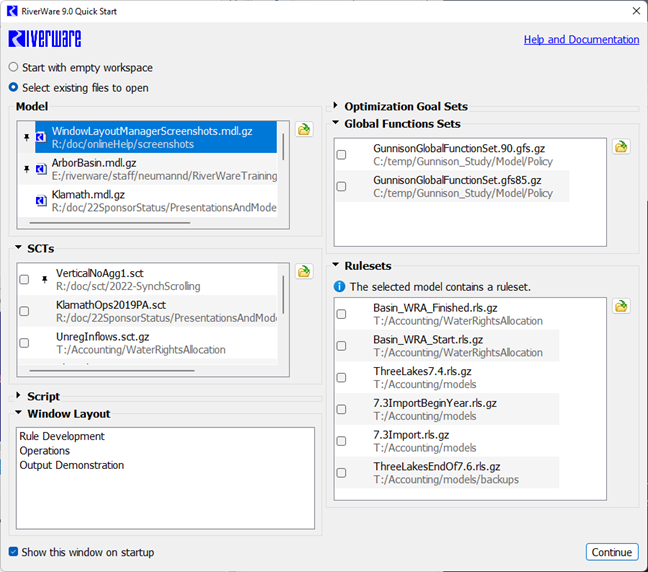
Task: Click the Rulesets browse folder icon
Action: click(620, 305)
